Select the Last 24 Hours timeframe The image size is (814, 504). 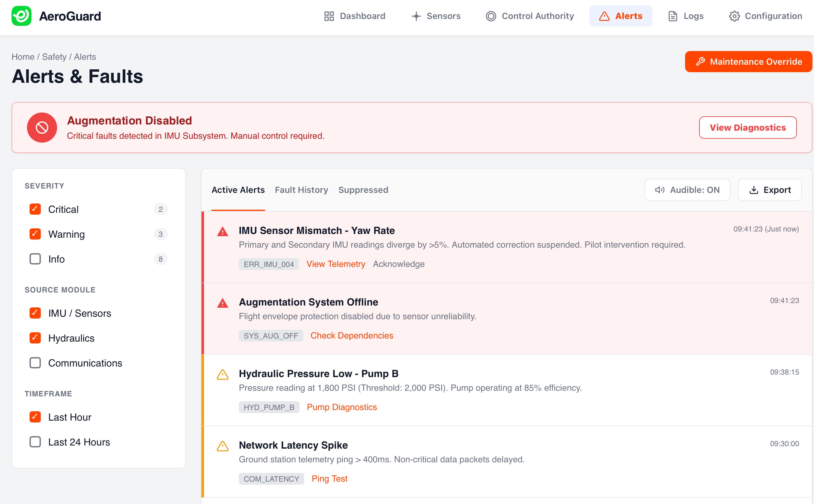point(35,442)
